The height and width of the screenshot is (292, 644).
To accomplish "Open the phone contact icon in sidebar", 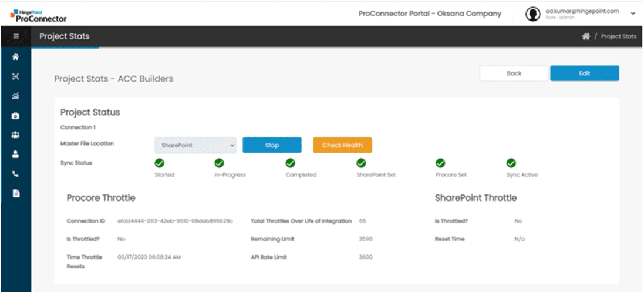I will point(16,174).
